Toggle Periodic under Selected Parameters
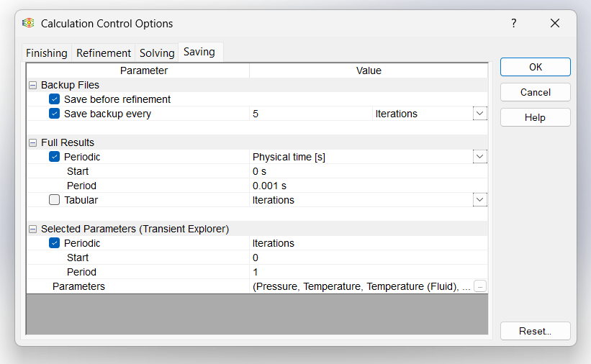This screenshot has height=364, width=591. pyautogui.click(x=54, y=243)
